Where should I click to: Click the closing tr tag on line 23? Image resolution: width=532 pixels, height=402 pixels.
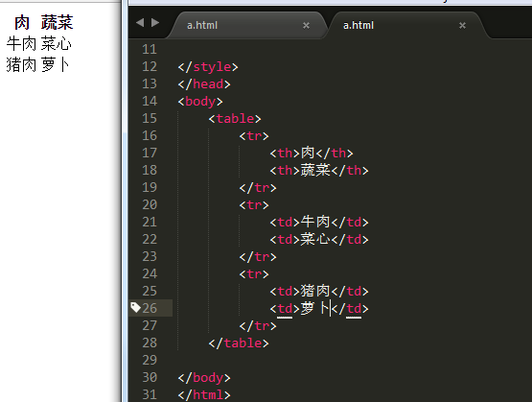pos(258,257)
